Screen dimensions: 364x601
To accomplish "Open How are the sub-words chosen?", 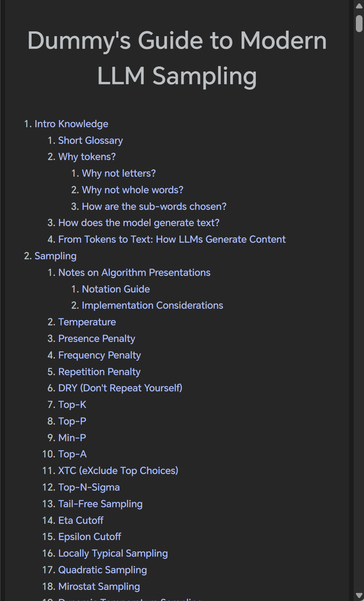I will 154,207.
